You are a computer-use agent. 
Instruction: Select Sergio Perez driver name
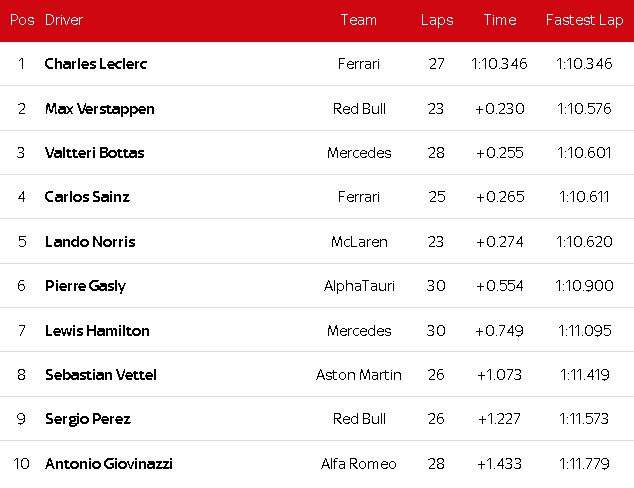(88, 419)
